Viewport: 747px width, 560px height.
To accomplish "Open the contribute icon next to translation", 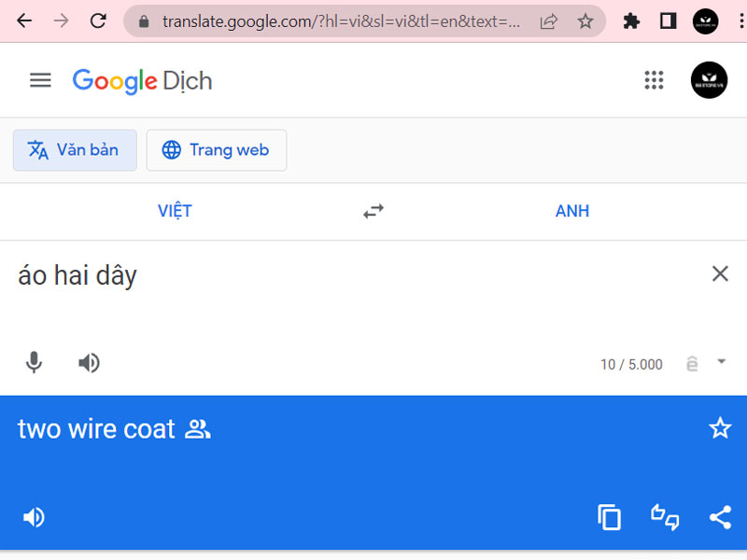I will 197,429.
